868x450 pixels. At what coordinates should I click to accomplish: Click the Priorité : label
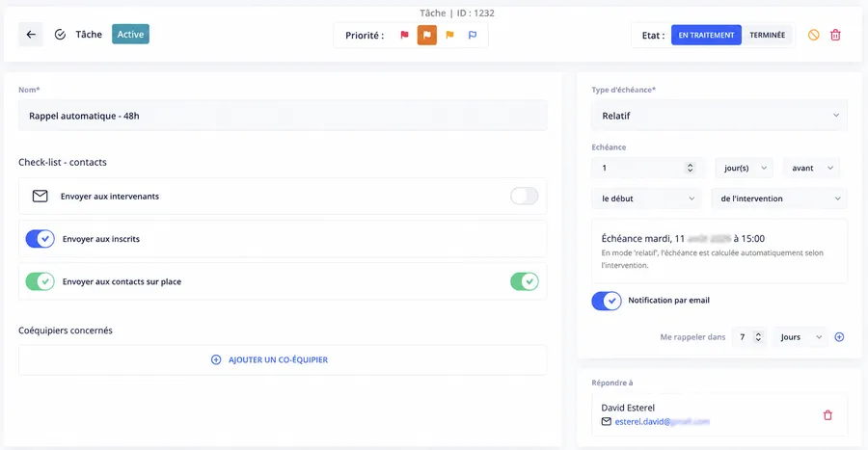365,36
